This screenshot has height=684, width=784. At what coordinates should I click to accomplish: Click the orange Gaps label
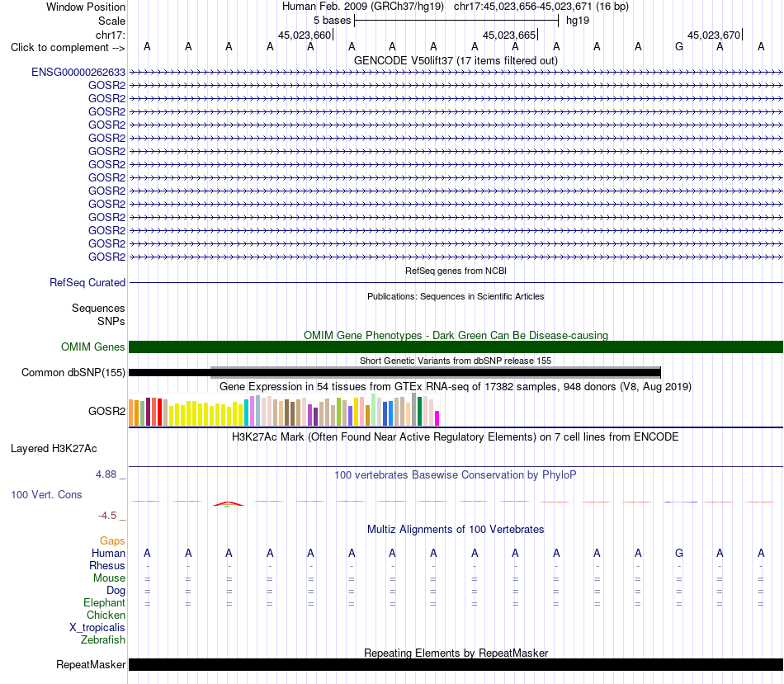[112, 541]
